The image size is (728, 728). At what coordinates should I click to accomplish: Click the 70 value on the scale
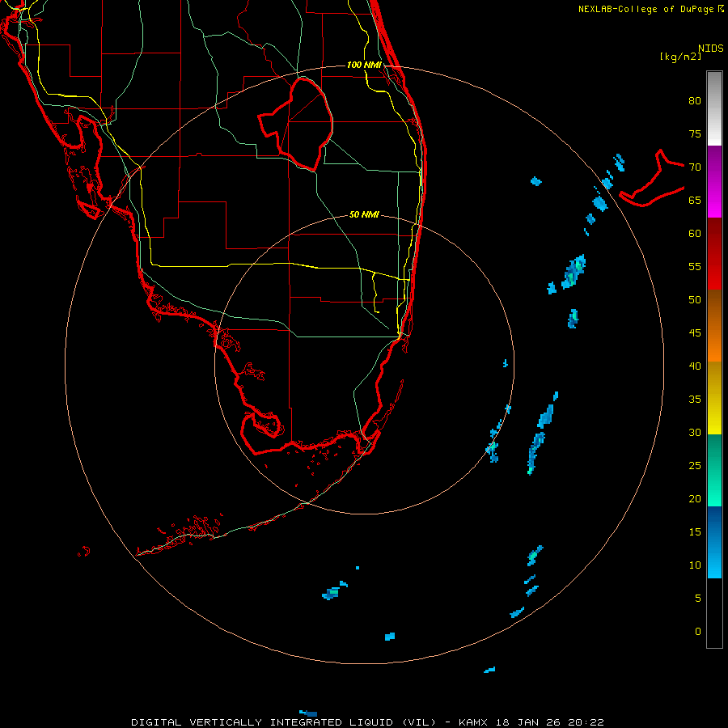695,167
